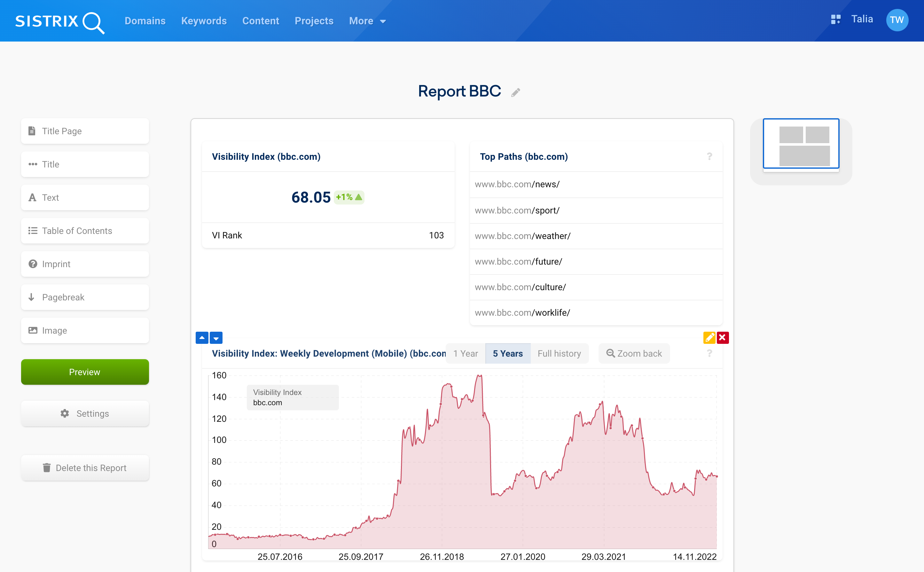Select the 5 Years chart range
924x572 pixels.
point(508,353)
